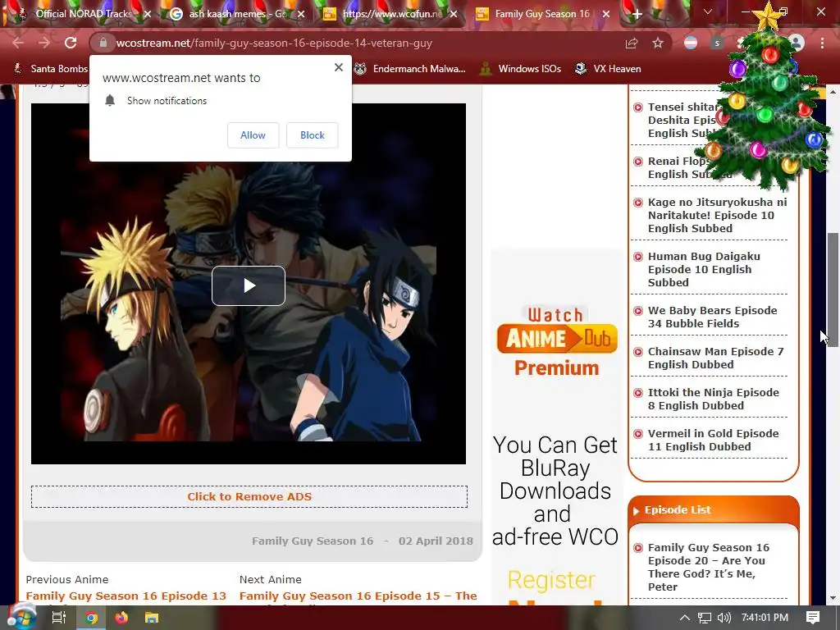Screen dimensions: 840x630
Task: Open Action Center notifications icon
Action: 813,618
